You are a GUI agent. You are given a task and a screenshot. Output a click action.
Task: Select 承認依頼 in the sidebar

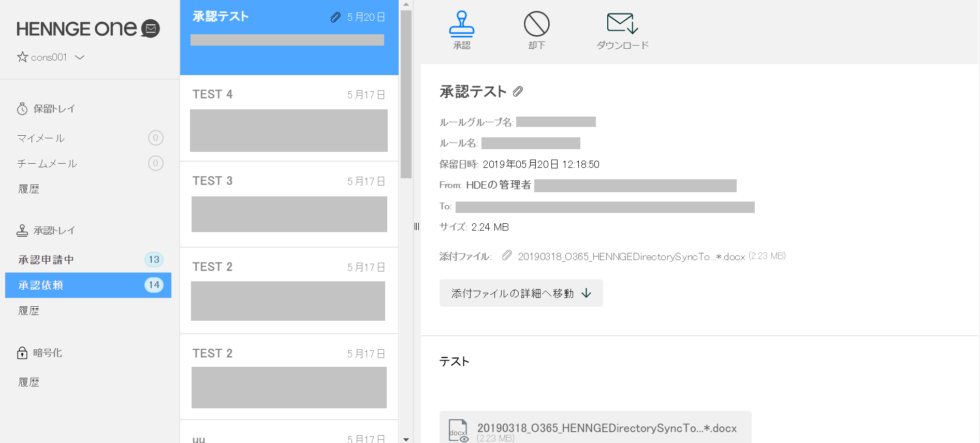coord(88,285)
